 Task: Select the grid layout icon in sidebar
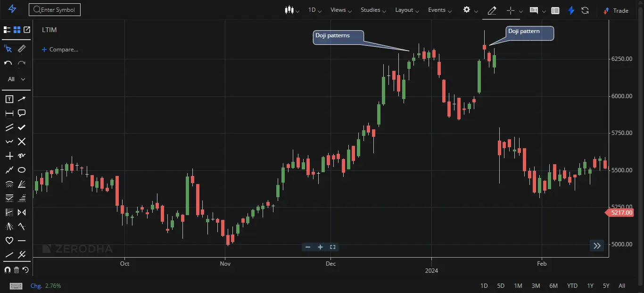click(17, 30)
